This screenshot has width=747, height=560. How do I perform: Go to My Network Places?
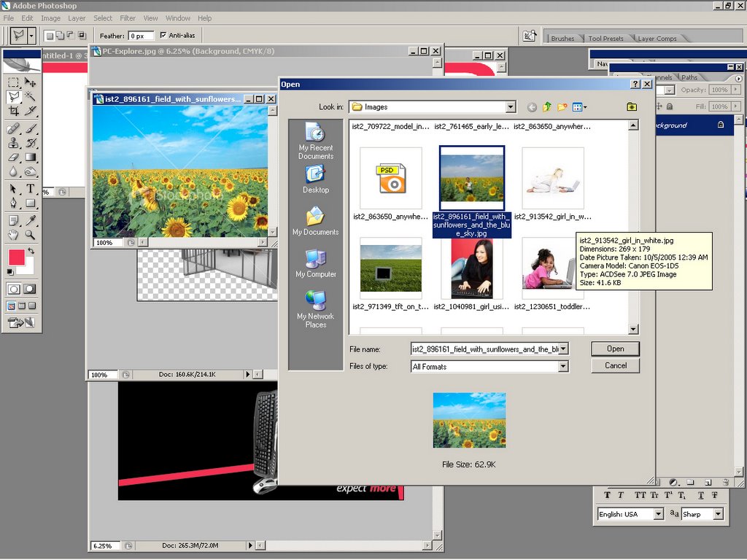[316, 309]
